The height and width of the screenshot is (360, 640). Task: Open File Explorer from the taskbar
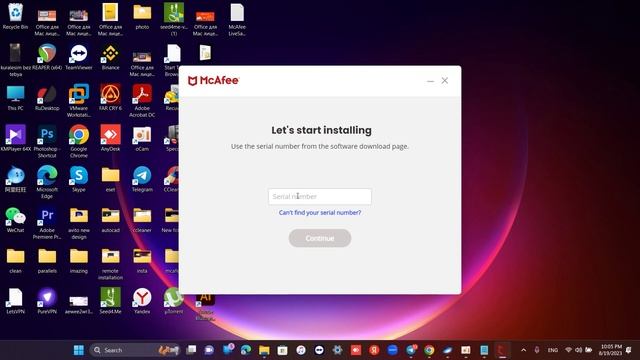(264, 350)
